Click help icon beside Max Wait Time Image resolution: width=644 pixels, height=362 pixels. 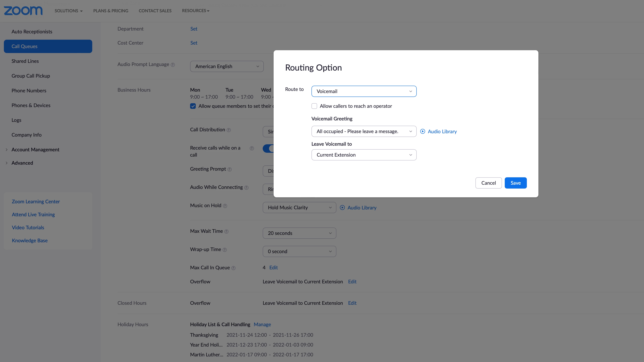click(x=226, y=232)
